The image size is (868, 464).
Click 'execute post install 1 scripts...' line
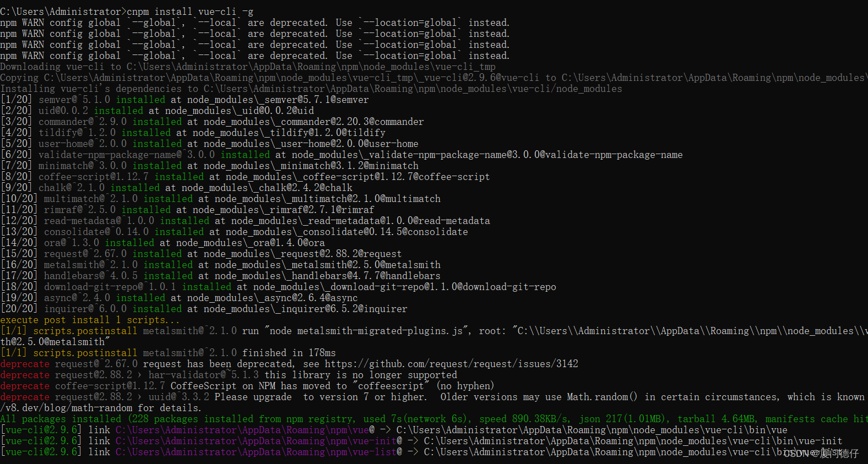tap(90, 320)
